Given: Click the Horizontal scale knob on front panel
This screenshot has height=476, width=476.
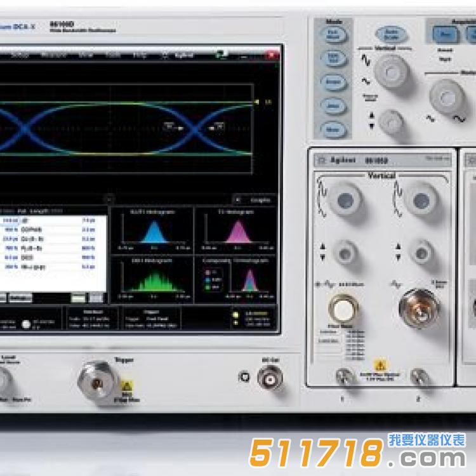Looking at the screenshot, I should [x=447, y=97].
